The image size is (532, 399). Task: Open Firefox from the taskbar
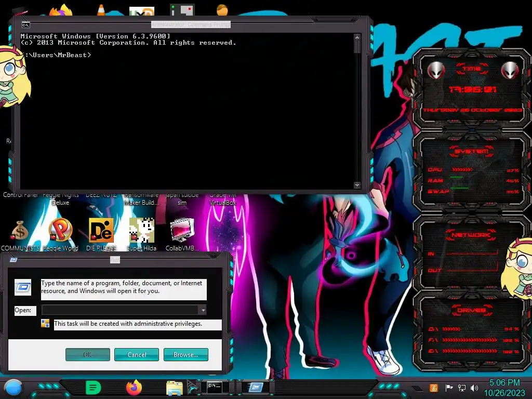[x=134, y=388]
